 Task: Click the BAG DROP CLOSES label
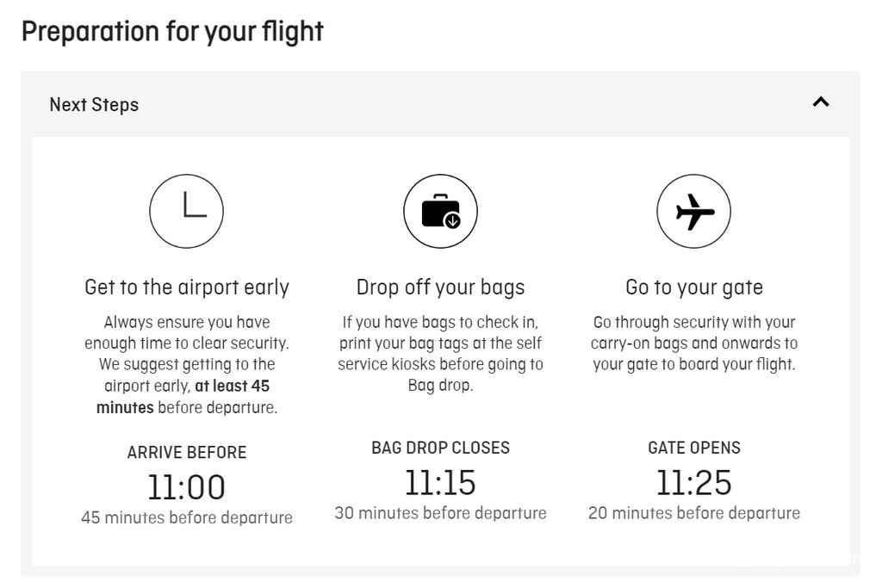pyautogui.click(x=440, y=448)
